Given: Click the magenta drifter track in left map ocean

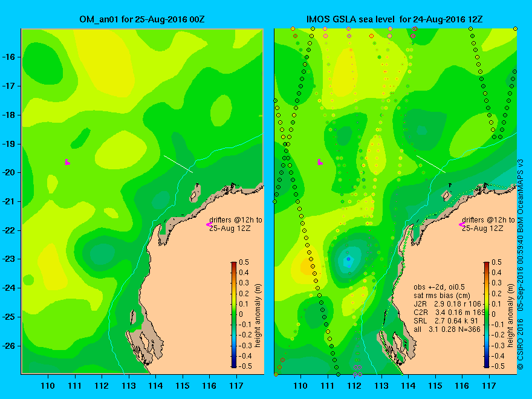Looking at the screenshot, I should pyautogui.click(x=67, y=162).
